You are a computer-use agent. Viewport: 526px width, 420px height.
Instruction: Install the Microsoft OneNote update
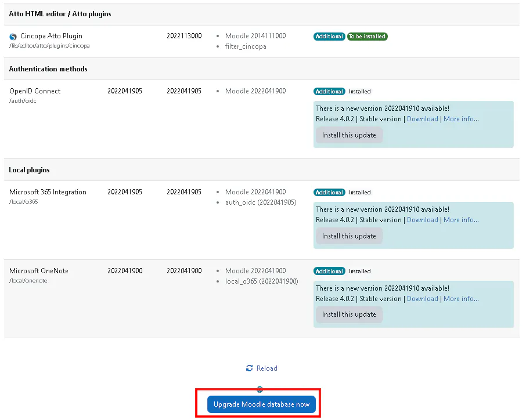point(349,314)
